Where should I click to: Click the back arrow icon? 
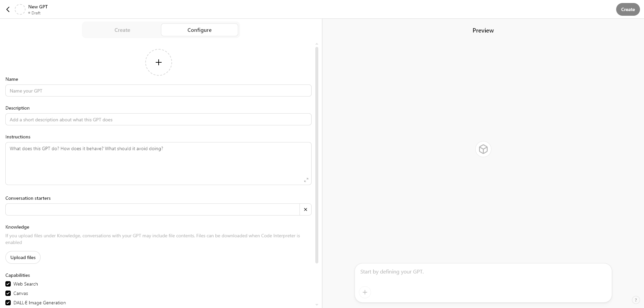point(8,9)
